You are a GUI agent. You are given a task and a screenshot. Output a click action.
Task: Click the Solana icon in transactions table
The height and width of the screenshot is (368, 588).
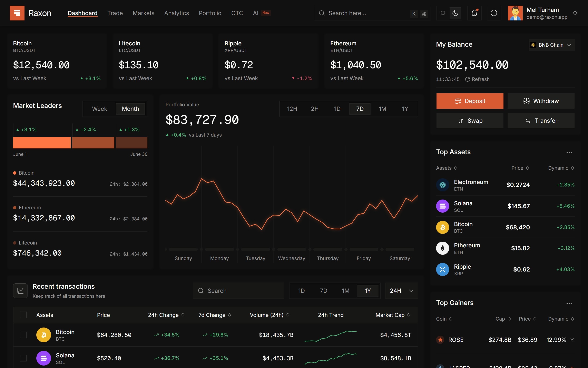coord(43,358)
